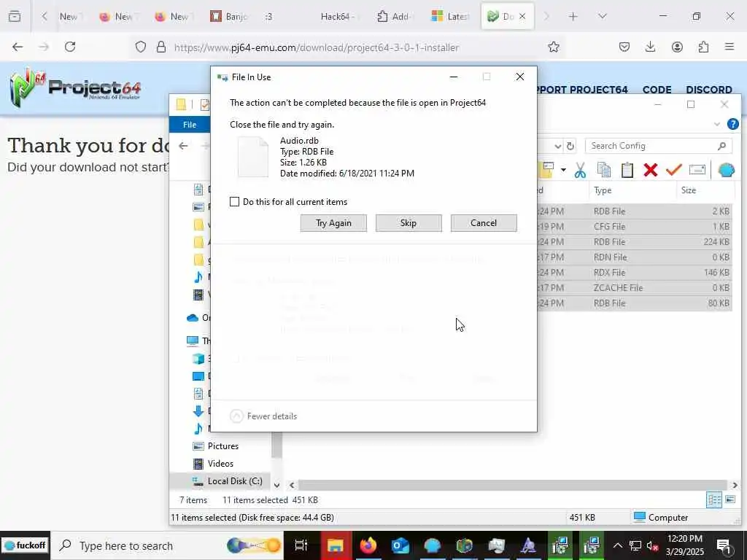Viewport: 747px width, 560px height.
Task: Click the site padlock security icon
Action: pos(161,47)
